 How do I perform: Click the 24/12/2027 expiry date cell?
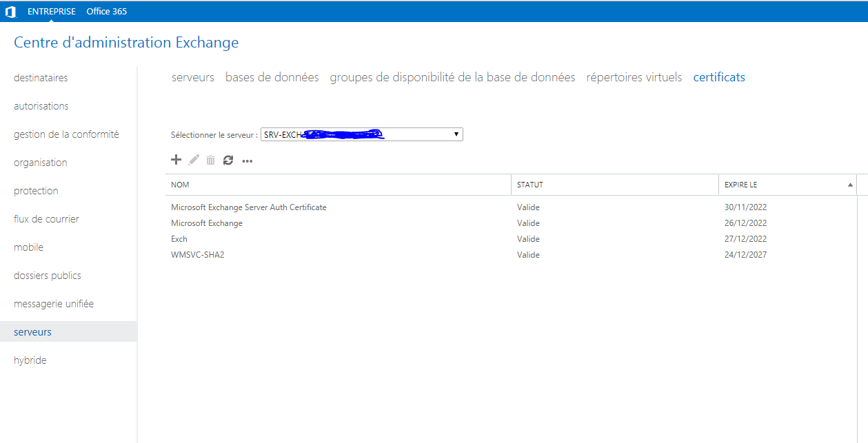click(745, 254)
